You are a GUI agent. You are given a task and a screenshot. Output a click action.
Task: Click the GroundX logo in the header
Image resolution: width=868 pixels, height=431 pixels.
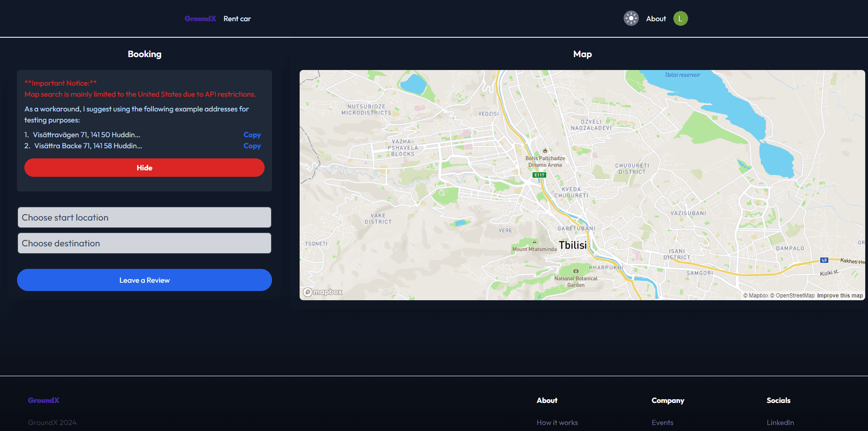200,19
